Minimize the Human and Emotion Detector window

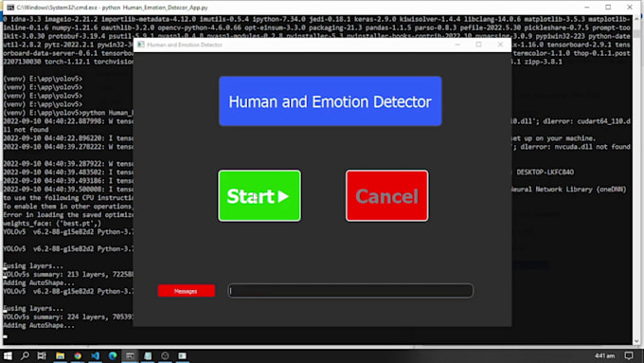pyautogui.click(x=457, y=45)
